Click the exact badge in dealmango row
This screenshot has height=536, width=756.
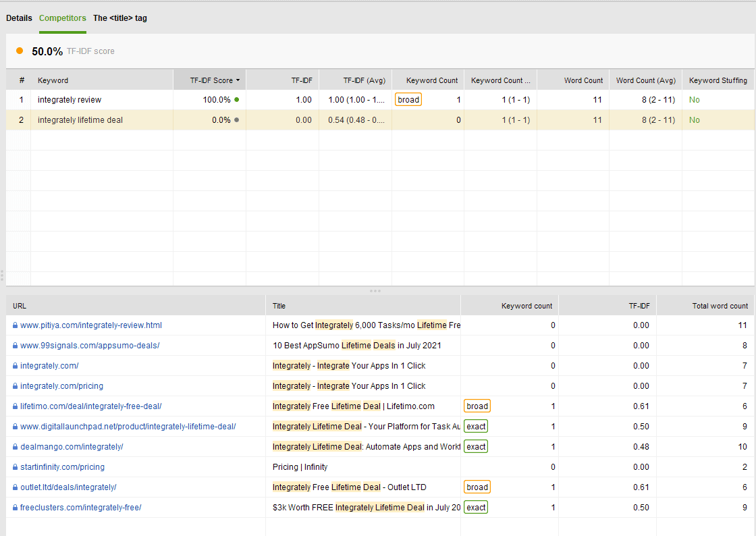pyautogui.click(x=476, y=447)
